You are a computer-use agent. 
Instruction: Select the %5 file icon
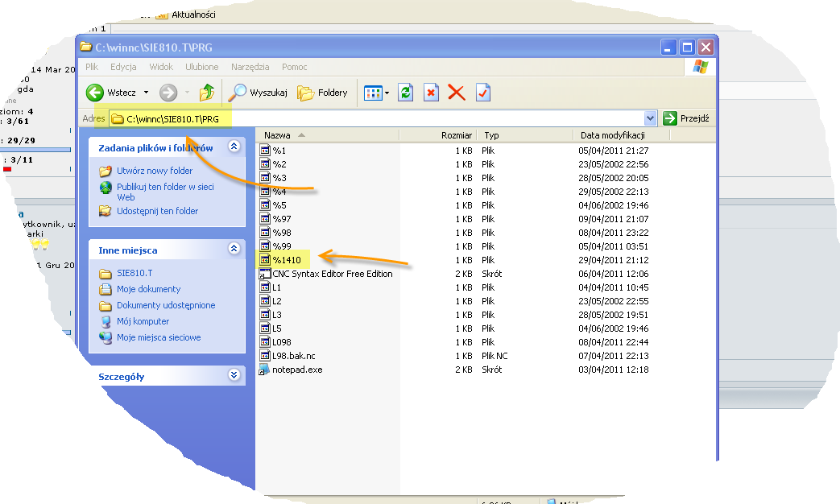[265, 205]
